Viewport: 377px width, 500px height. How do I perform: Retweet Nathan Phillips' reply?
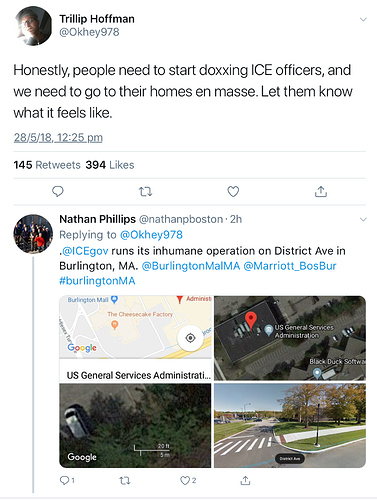pos(125,480)
